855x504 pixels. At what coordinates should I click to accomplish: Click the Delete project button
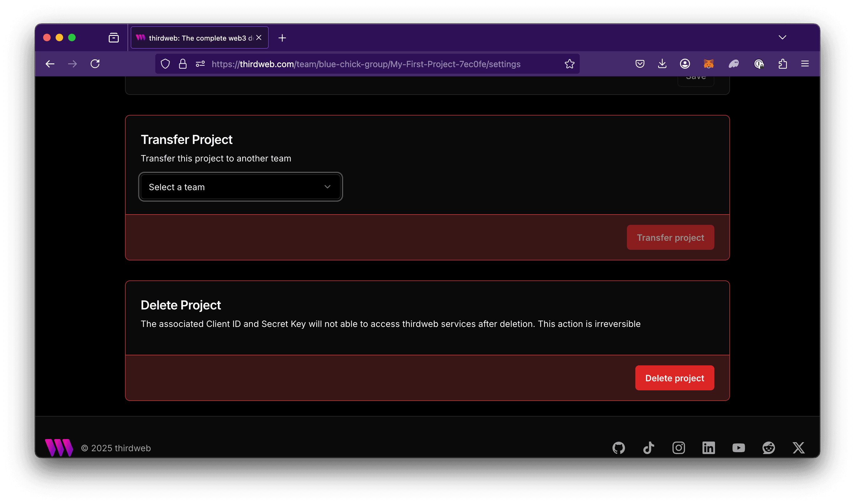point(674,378)
